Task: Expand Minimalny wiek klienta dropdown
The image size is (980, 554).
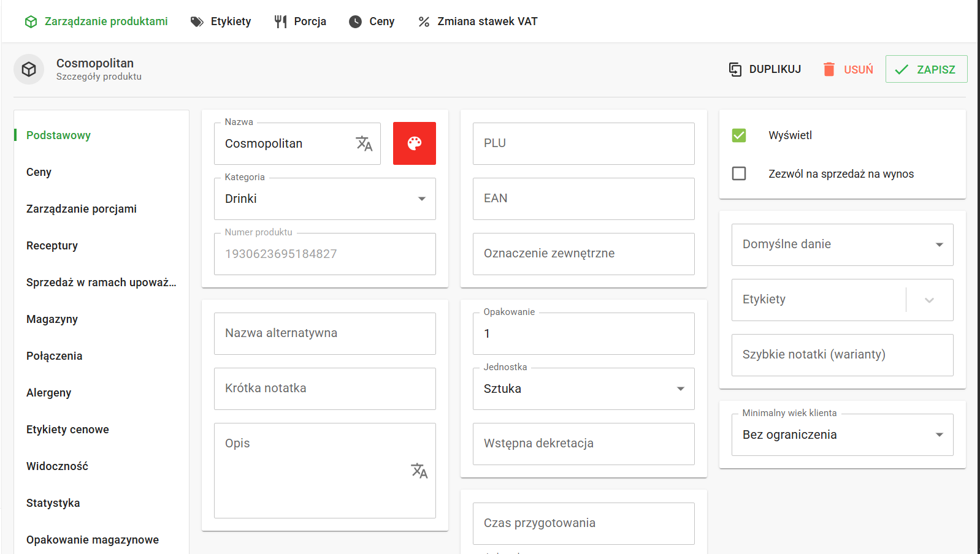Action: click(x=842, y=434)
